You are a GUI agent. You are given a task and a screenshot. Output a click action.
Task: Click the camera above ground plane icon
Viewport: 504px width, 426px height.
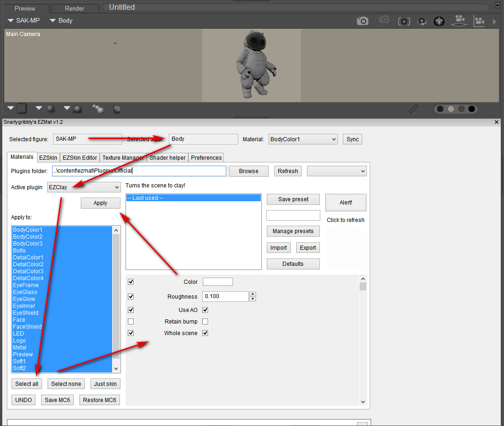(459, 21)
